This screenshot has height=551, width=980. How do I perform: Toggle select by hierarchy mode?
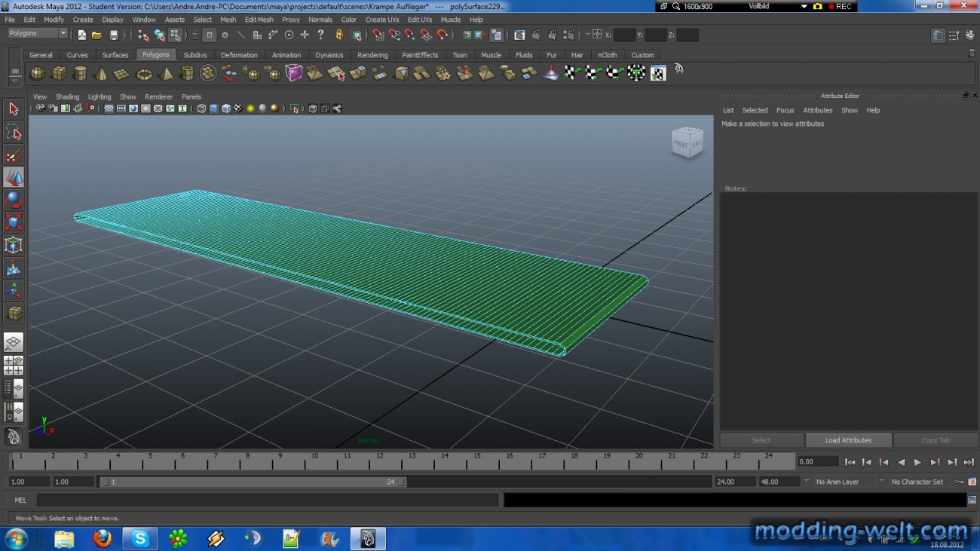pyautogui.click(x=143, y=35)
